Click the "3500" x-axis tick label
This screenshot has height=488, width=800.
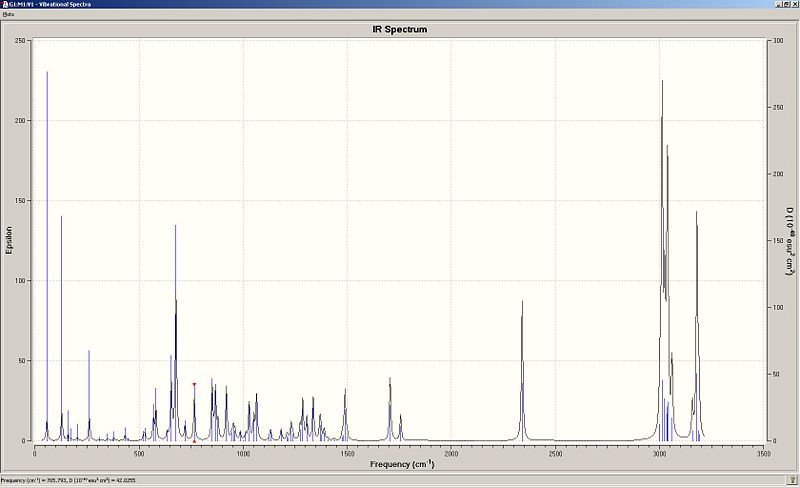click(x=764, y=453)
